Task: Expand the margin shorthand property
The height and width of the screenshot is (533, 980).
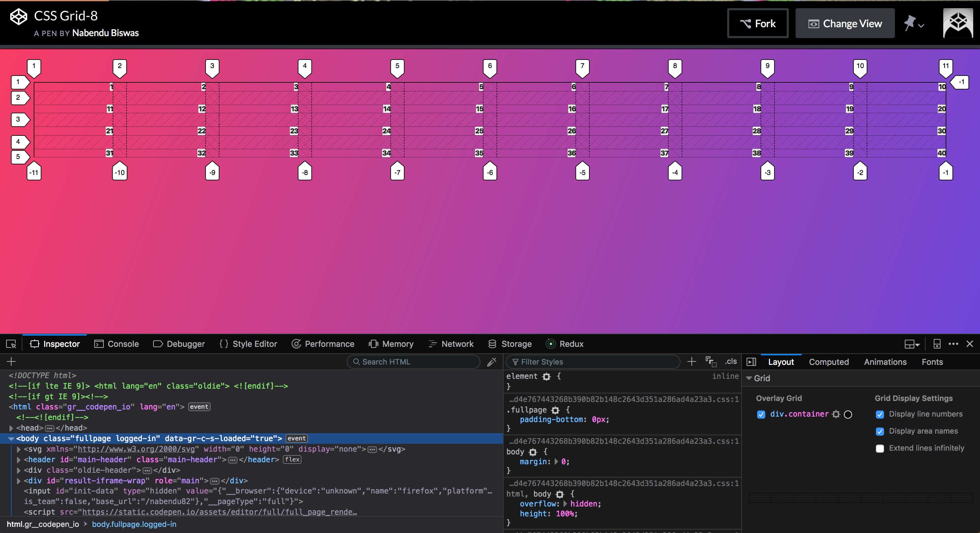Action: click(556, 462)
